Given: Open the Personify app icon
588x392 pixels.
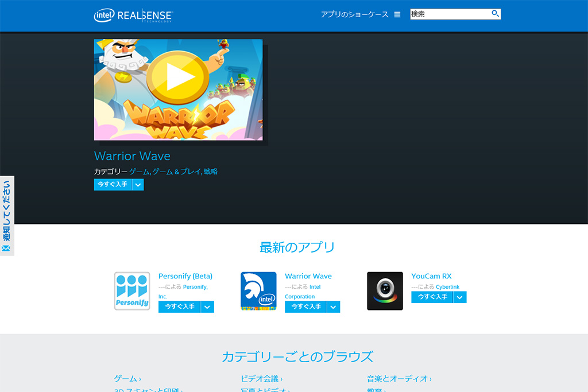Looking at the screenshot, I should (x=132, y=291).
